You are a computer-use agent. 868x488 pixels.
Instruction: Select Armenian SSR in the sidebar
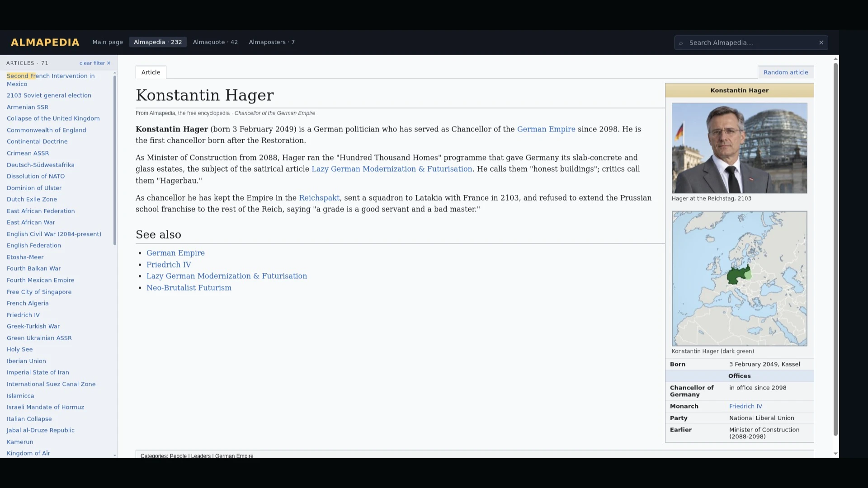[28, 107]
